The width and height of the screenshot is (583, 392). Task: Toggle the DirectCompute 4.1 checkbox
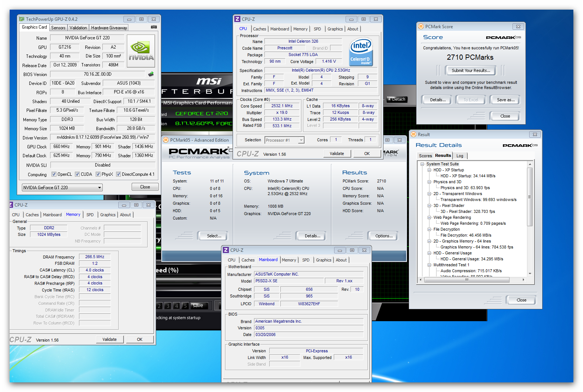[118, 174]
